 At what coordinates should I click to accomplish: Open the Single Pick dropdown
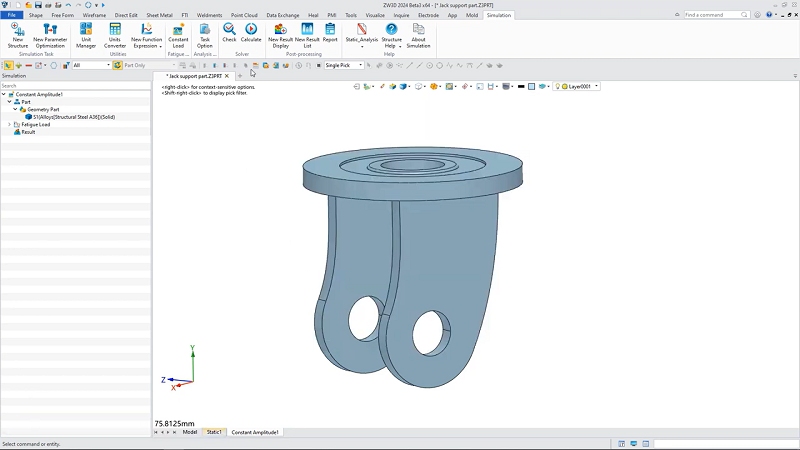point(361,65)
